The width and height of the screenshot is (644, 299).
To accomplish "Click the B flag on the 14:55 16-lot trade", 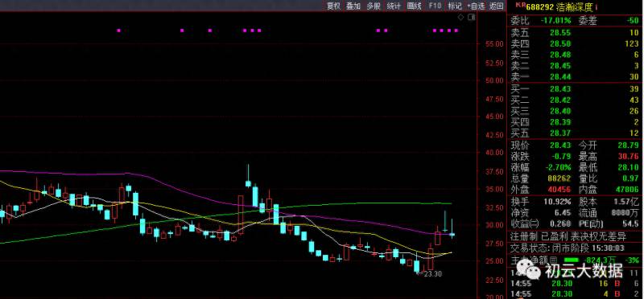I will (x=616, y=284).
